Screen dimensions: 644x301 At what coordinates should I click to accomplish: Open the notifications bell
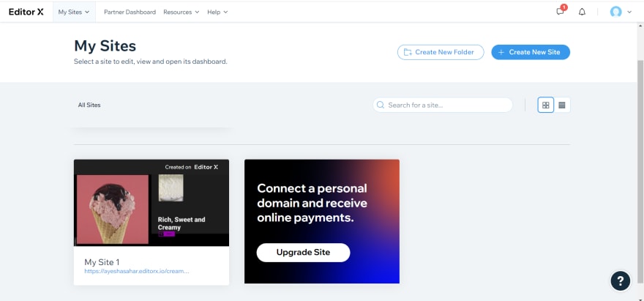coord(582,12)
